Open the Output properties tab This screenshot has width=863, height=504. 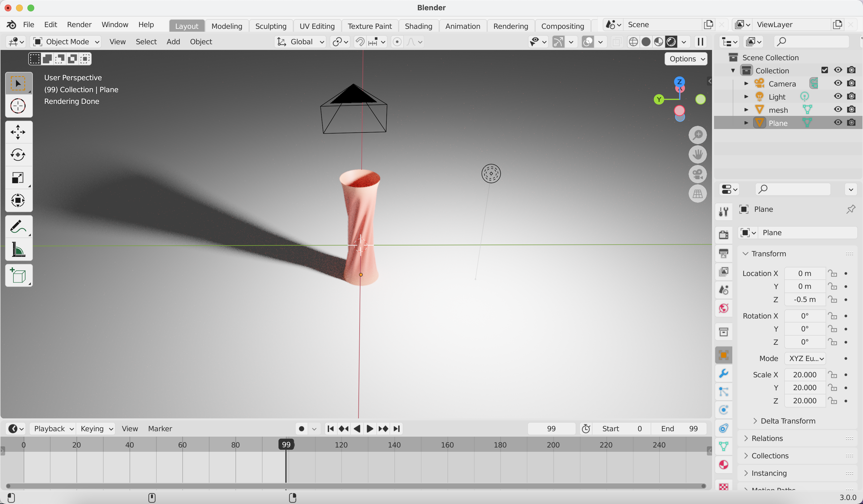tap(724, 253)
